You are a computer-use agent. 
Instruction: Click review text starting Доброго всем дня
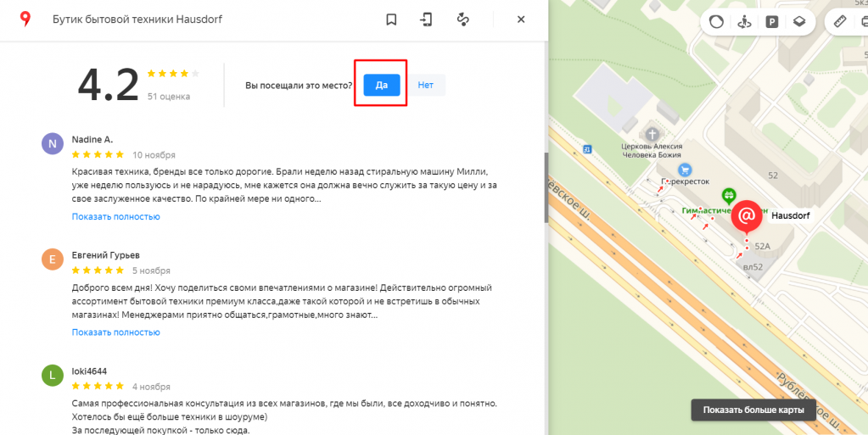click(x=282, y=301)
